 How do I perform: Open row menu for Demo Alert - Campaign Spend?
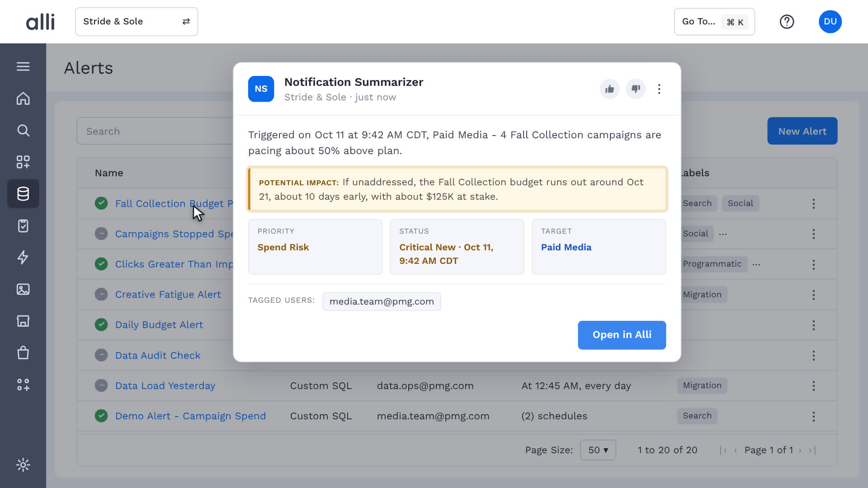pyautogui.click(x=813, y=416)
